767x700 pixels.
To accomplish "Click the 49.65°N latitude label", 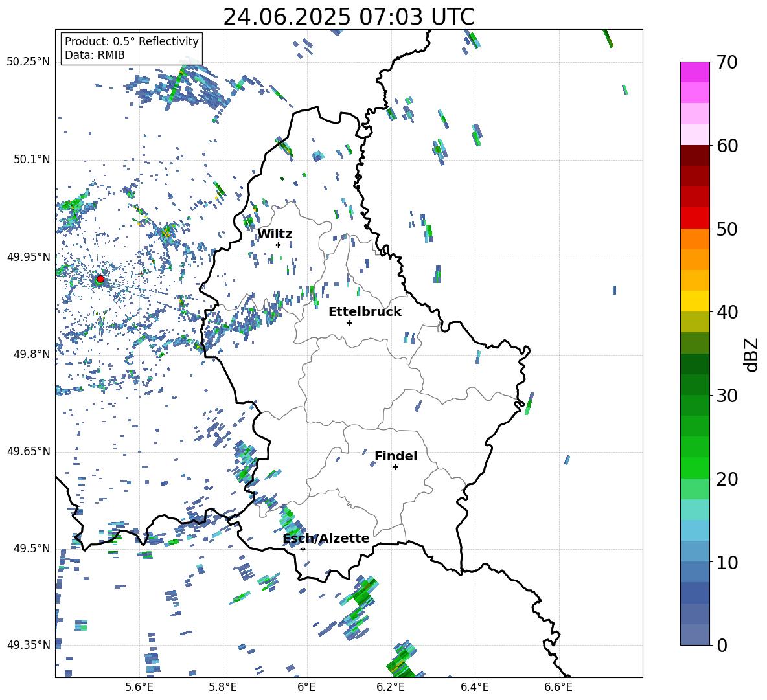I will click(29, 451).
